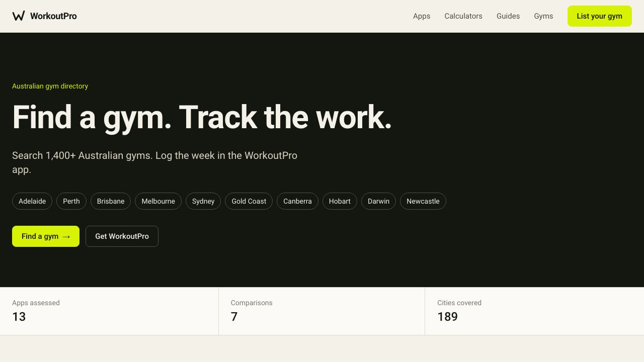
Task: Open the Calculators menu item
Action: (x=463, y=16)
